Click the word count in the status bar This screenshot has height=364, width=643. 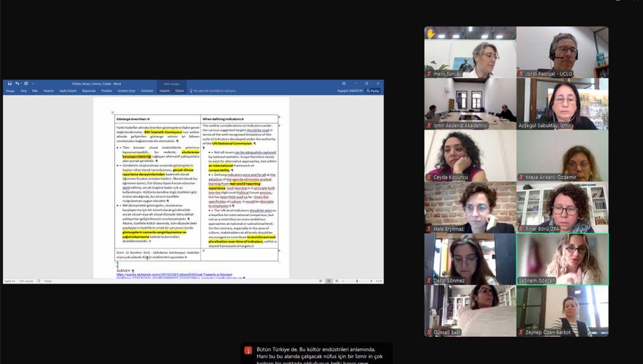coord(26,281)
